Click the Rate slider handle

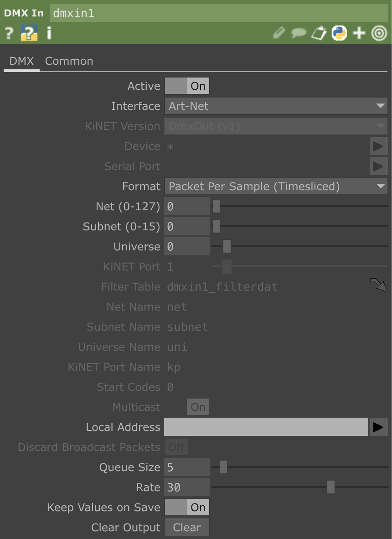pyautogui.click(x=331, y=487)
